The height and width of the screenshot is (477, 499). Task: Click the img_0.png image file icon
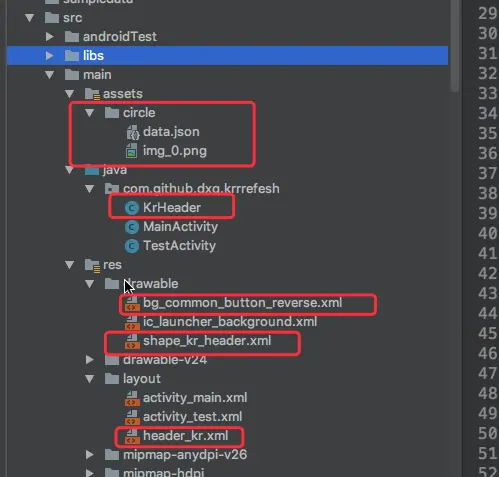pos(132,151)
